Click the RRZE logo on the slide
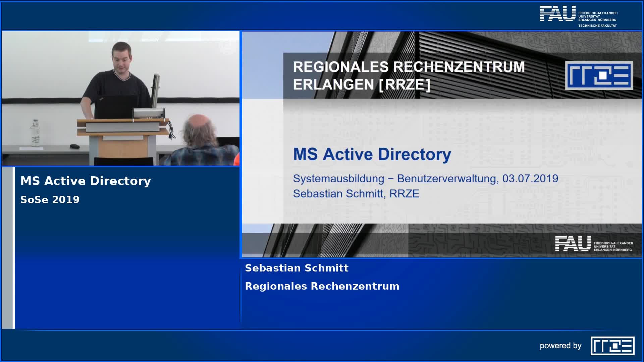The width and height of the screenshot is (644, 362). click(599, 75)
